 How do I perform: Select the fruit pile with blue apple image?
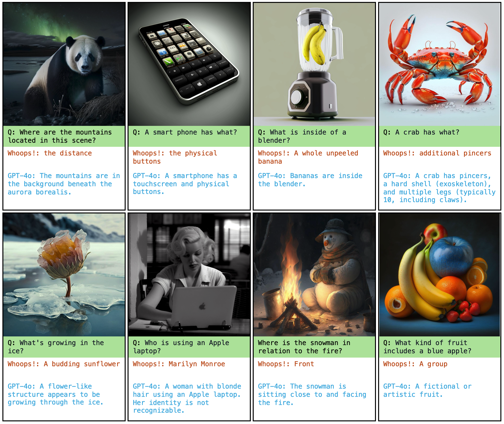tap(439, 275)
